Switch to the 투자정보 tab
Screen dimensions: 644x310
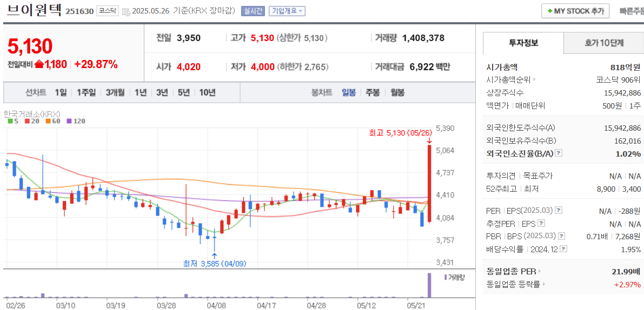pyautogui.click(x=523, y=43)
